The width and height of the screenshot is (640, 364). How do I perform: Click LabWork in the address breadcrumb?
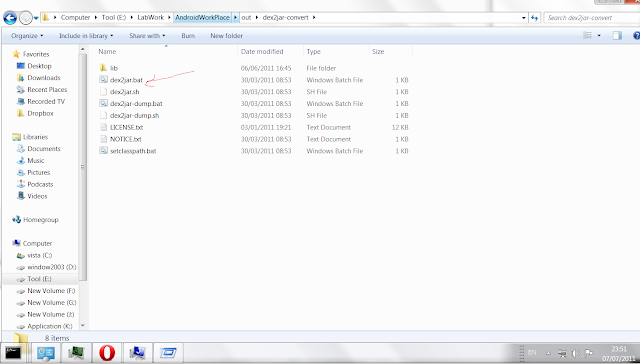click(150, 18)
